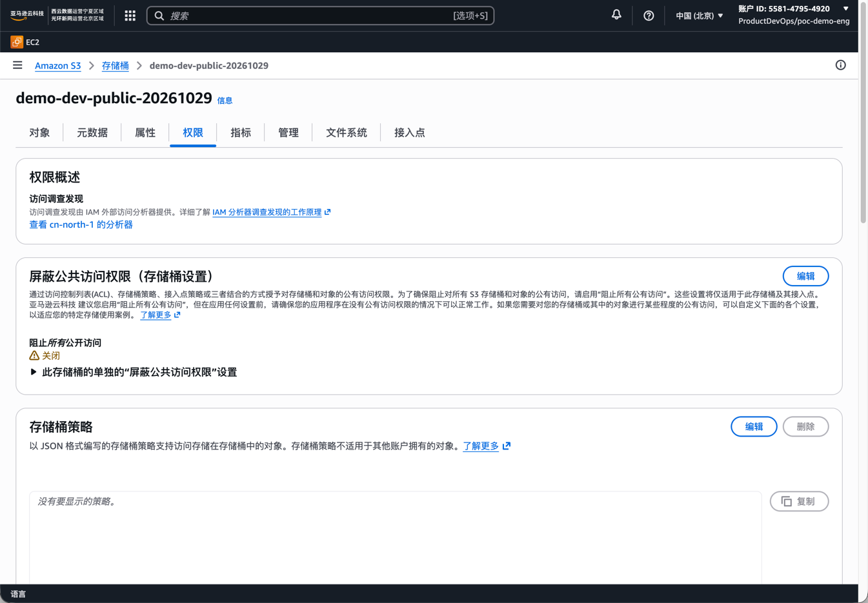Click 编辑 for block public access settings
Viewport: 868px width, 603px height.
805,276
